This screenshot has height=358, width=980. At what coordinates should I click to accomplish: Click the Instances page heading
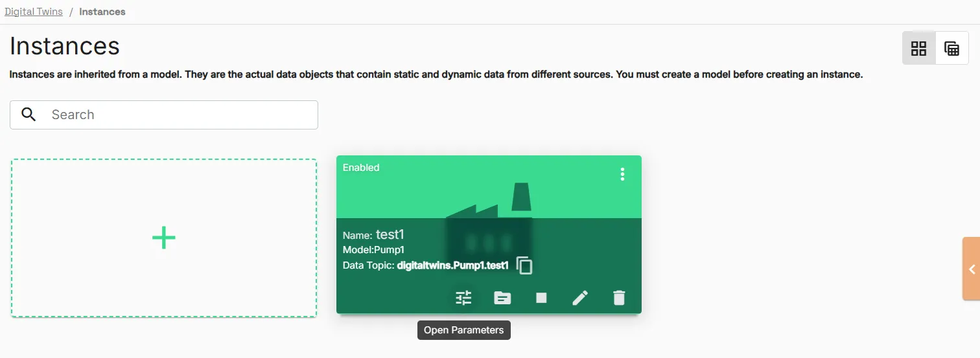(65, 47)
